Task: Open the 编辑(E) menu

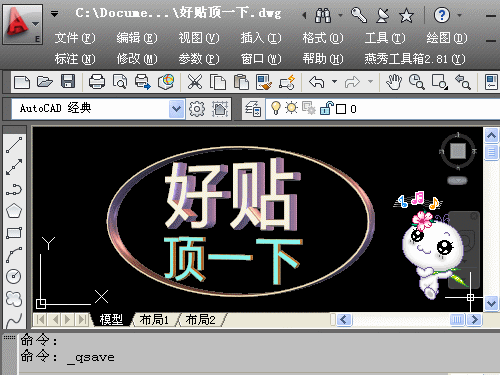Action: 137,38
